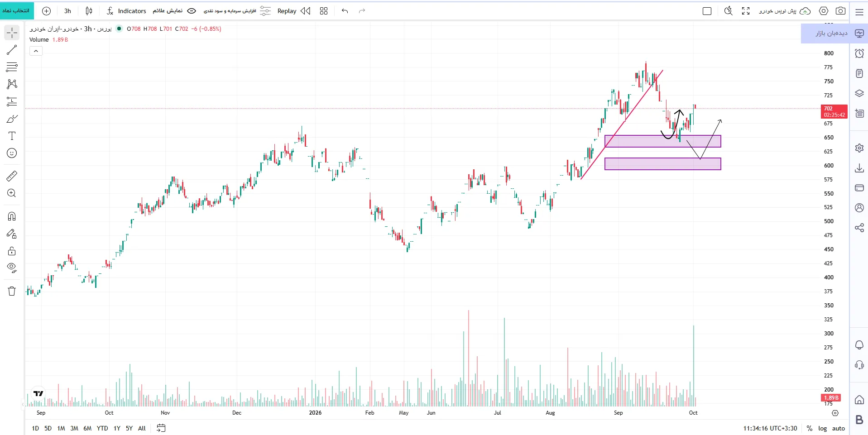The width and height of the screenshot is (868, 435).
Task: Open the 3h interval dropdown
Action: point(67,11)
